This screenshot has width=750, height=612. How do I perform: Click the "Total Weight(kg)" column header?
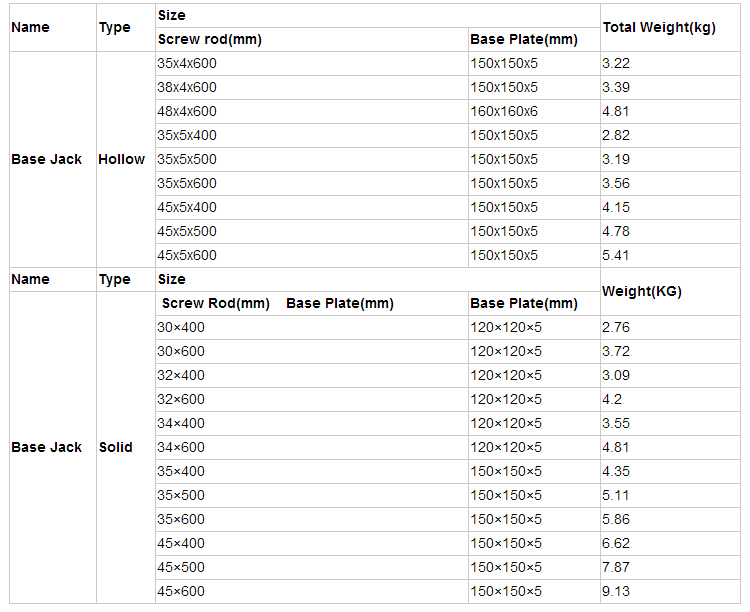(659, 27)
